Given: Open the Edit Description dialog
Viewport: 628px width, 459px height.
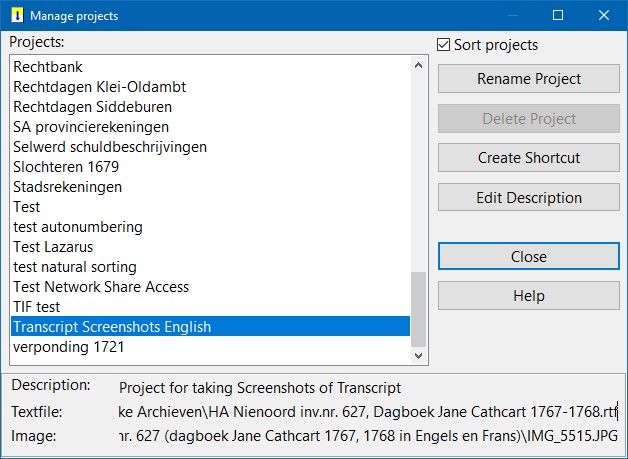Looking at the screenshot, I should click(529, 197).
